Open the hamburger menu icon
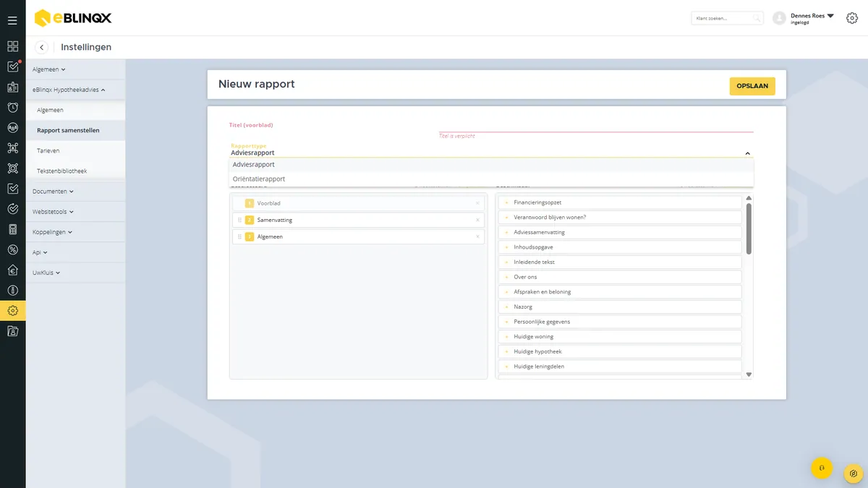The height and width of the screenshot is (488, 868). pos(12,20)
